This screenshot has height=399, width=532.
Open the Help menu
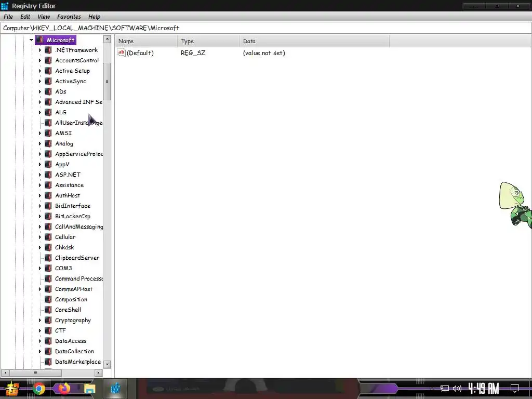point(95,17)
